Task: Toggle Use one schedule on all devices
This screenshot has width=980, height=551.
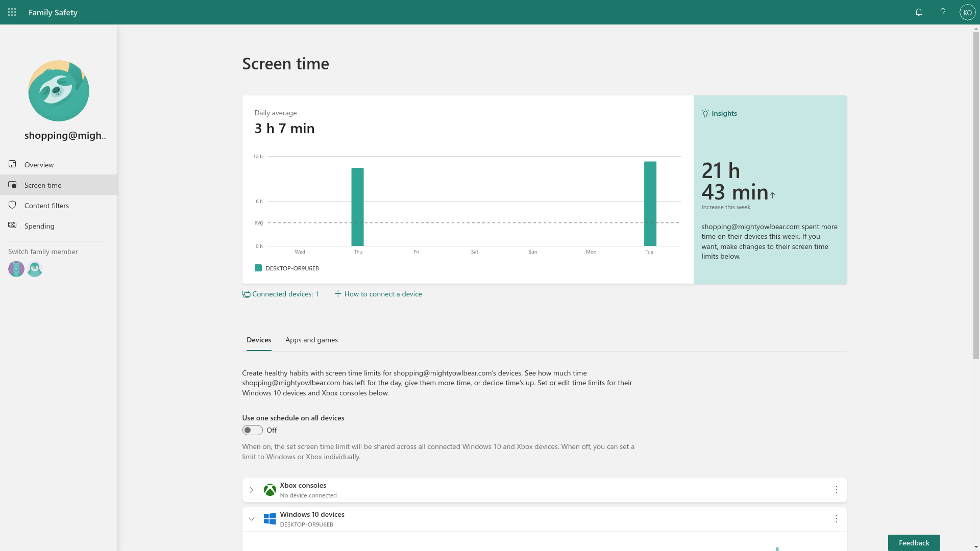Action: [x=252, y=430]
